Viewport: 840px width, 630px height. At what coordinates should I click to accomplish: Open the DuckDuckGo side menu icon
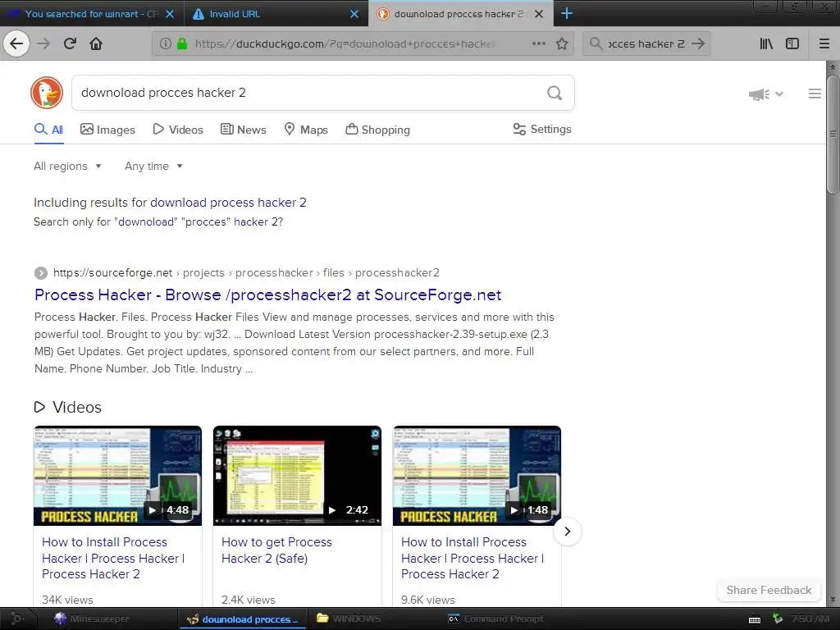(x=815, y=94)
